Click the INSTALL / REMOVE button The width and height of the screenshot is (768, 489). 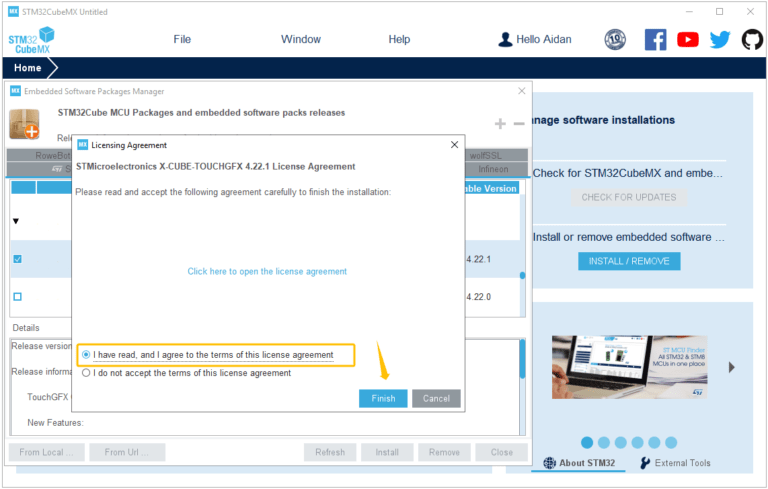(629, 261)
